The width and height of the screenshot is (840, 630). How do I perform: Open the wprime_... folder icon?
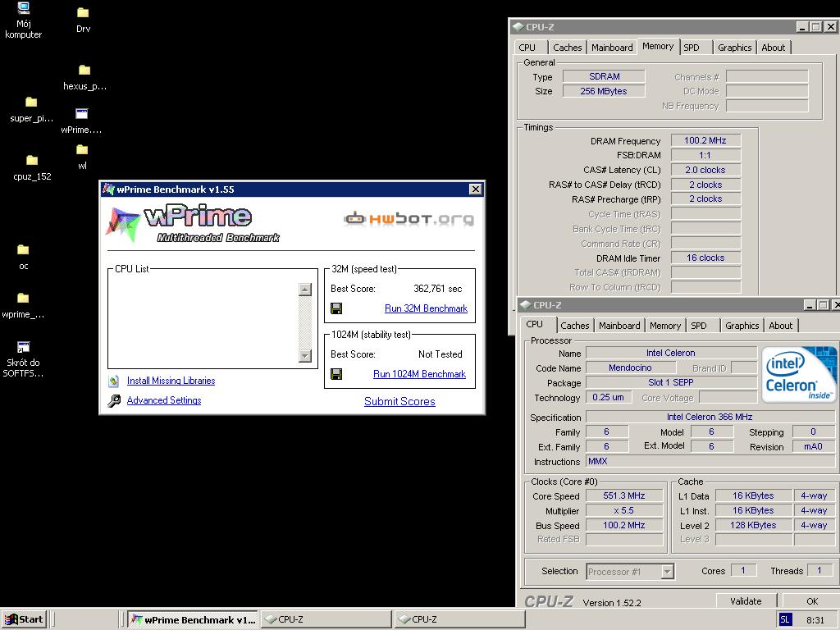(x=23, y=298)
